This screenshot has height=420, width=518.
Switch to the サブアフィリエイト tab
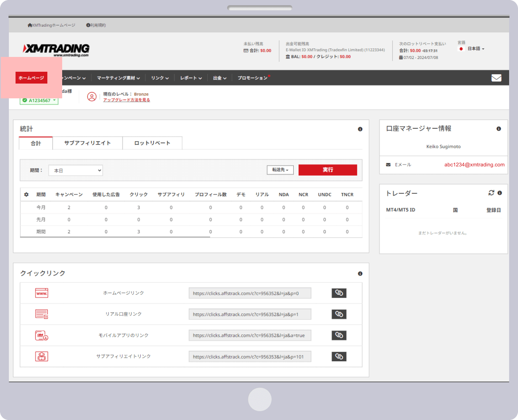[88, 143]
